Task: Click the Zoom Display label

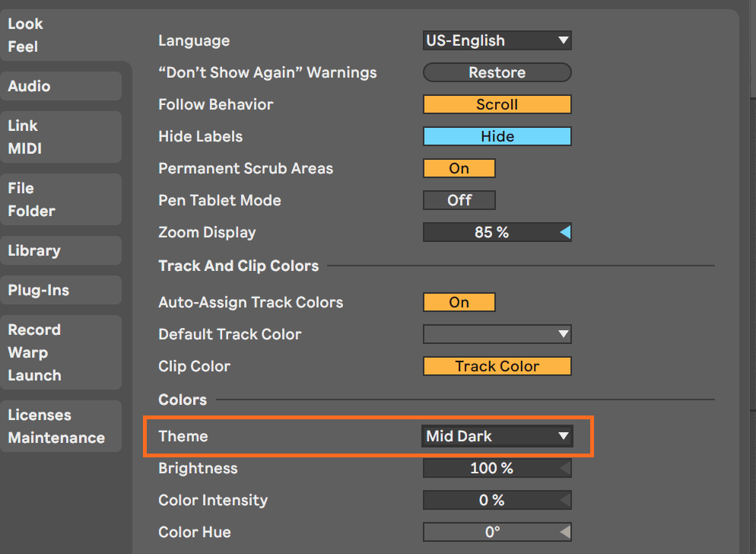Action: click(x=208, y=233)
